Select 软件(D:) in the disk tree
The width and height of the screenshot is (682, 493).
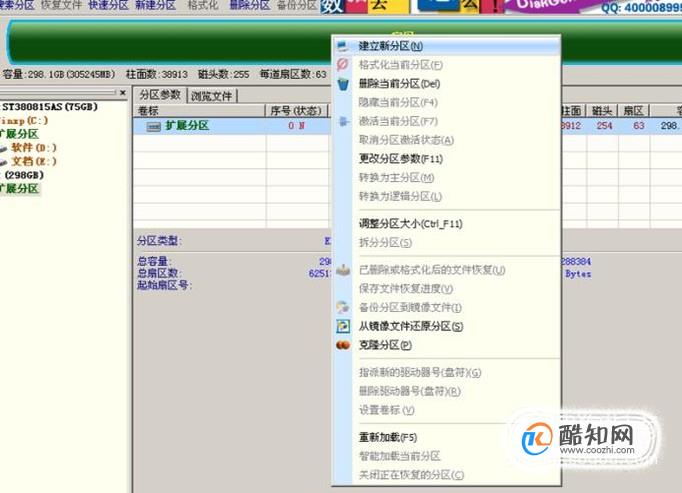pyautogui.click(x=33, y=148)
